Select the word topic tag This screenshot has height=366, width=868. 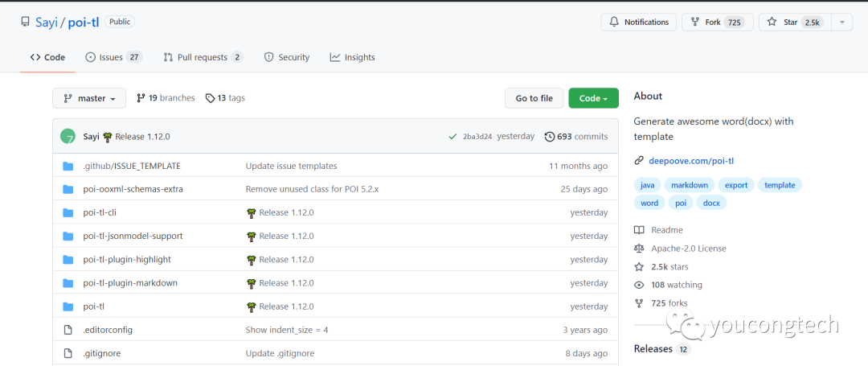[x=649, y=204]
